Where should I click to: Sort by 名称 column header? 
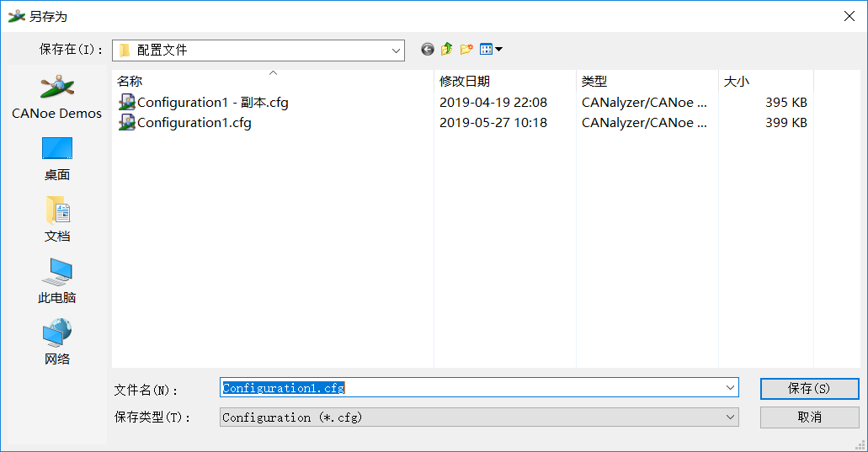click(130, 82)
